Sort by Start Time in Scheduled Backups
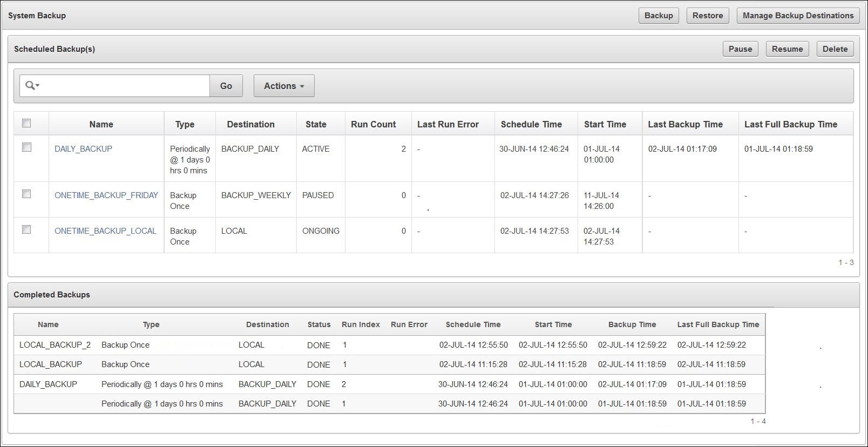Screen dimensions: 868x447 tap(605, 124)
